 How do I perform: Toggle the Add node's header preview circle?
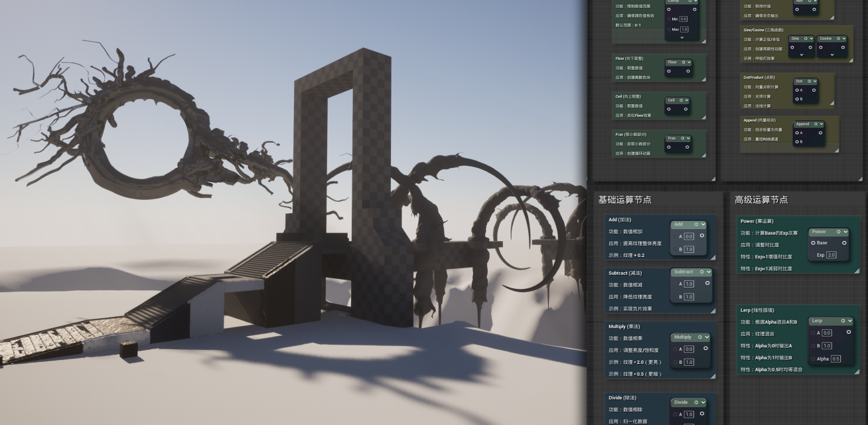[695, 224]
